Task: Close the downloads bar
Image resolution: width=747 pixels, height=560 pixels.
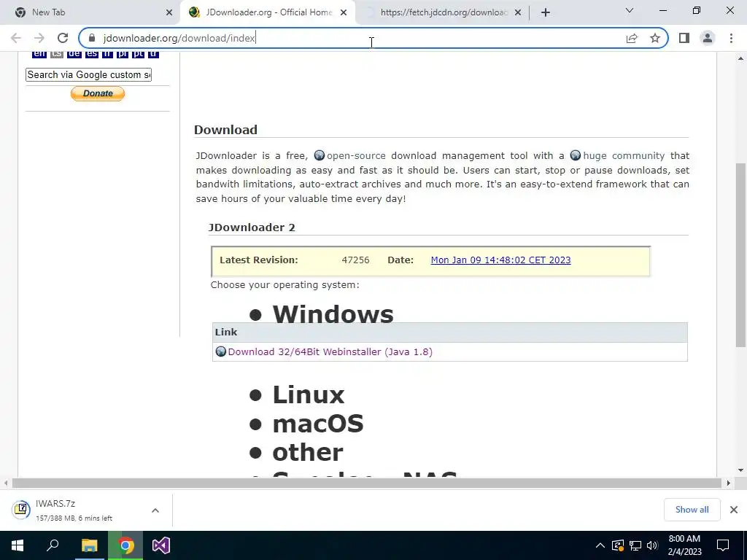Action: (x=734, y=510)
